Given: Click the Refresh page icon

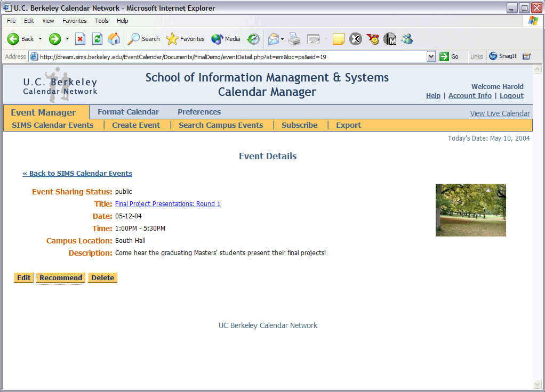Looking at the screenshot, I should (x=97, y=39).
